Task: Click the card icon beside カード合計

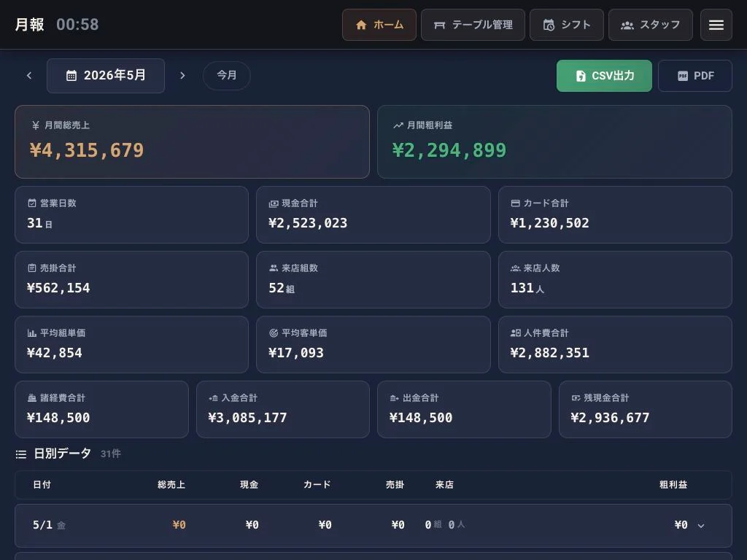Action: (x=515, y=203)
